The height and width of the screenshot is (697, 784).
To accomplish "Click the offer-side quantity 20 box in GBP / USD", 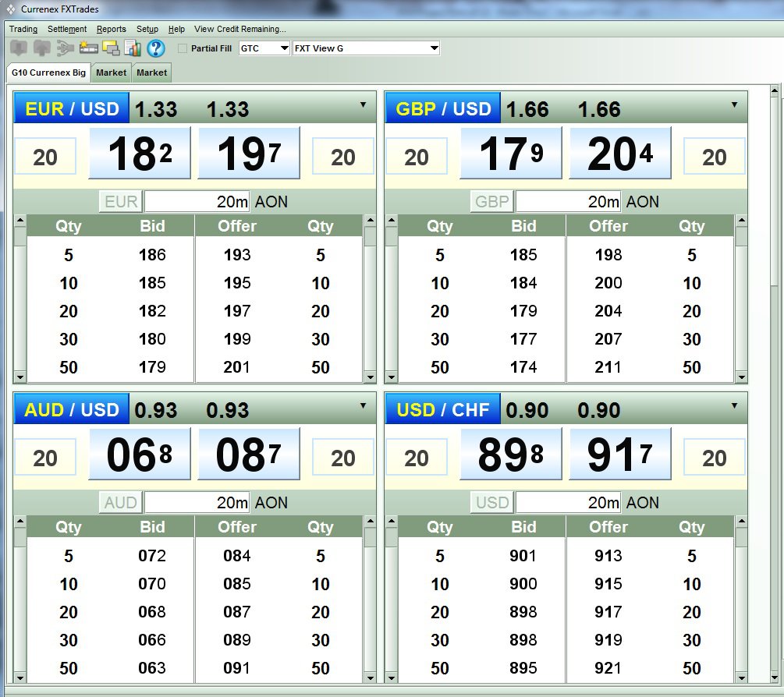I will pyautogui.click(x=714, y=157).
